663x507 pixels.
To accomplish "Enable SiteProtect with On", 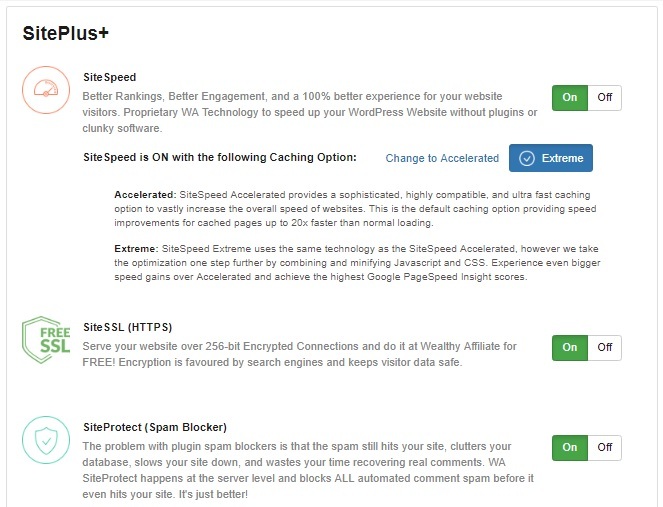I will (x=570, y=447).
